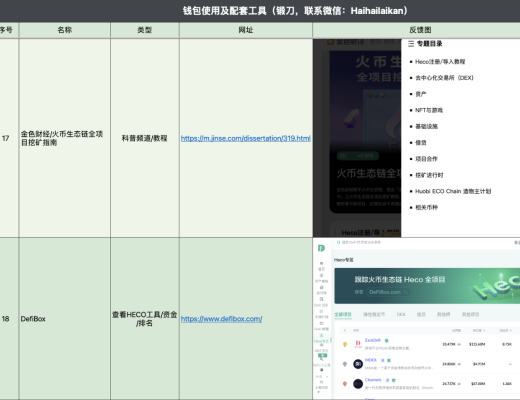
Task: Click the Heco green banner image
Action: click(427, 286)
